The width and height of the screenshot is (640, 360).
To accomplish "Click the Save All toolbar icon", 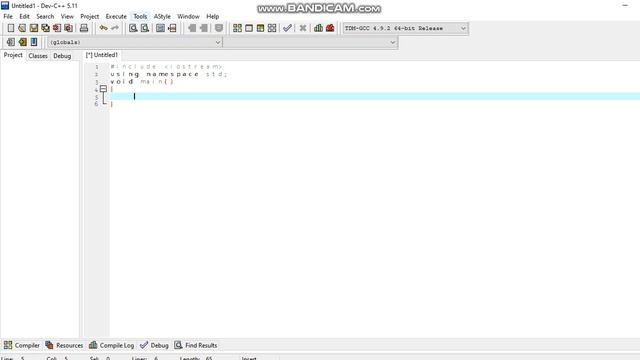I will click(x=45, y=28).
